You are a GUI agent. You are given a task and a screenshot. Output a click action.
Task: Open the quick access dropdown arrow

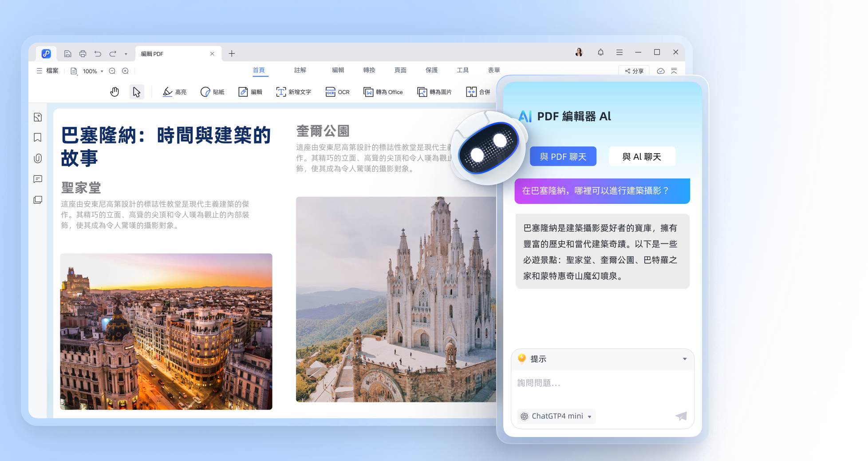point(126,54)
